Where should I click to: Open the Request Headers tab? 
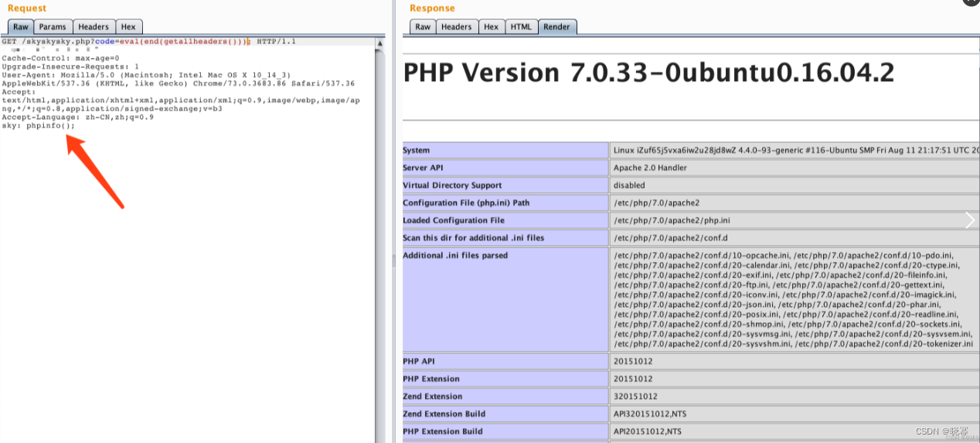coord(94,27)
